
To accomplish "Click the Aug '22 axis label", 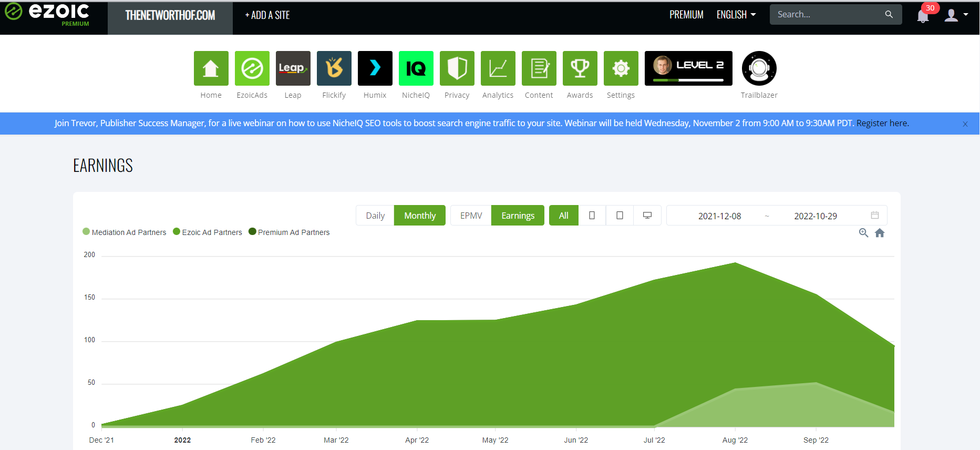I will (735, 440).
